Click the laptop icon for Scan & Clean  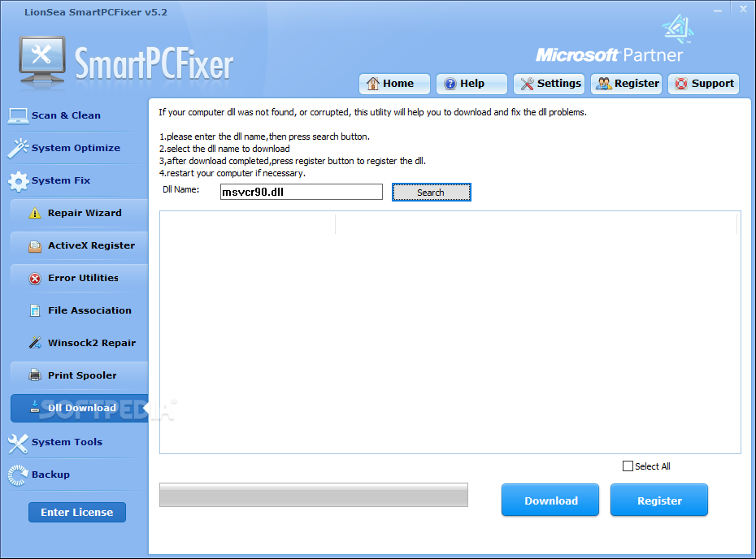[x=19, y=116]
